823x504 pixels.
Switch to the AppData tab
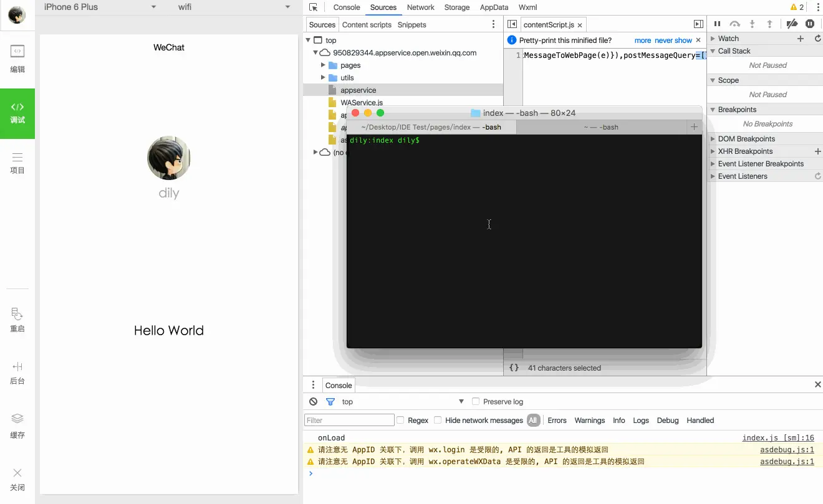point(494,7)
